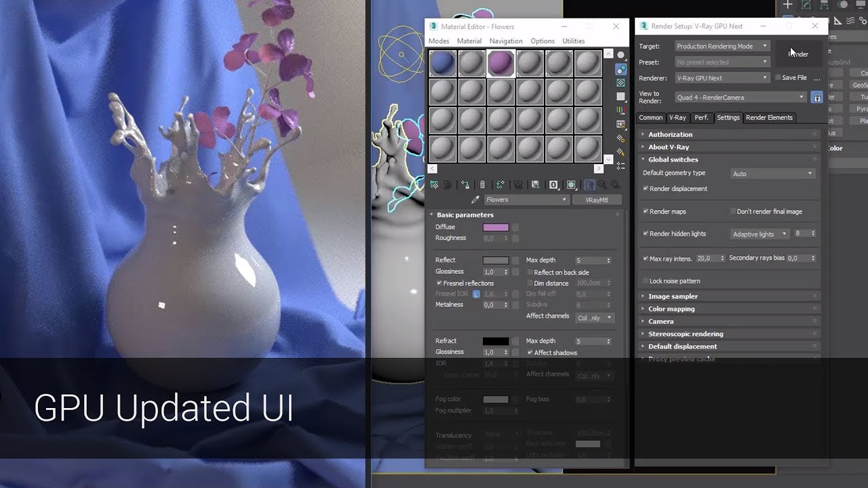Click Material/Map Navigator icon
Screen dimensions: 868x488
pos(620,165)
